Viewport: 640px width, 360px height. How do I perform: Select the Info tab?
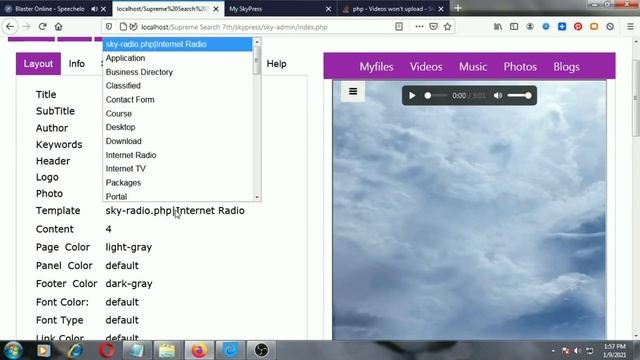coord(77,64)
